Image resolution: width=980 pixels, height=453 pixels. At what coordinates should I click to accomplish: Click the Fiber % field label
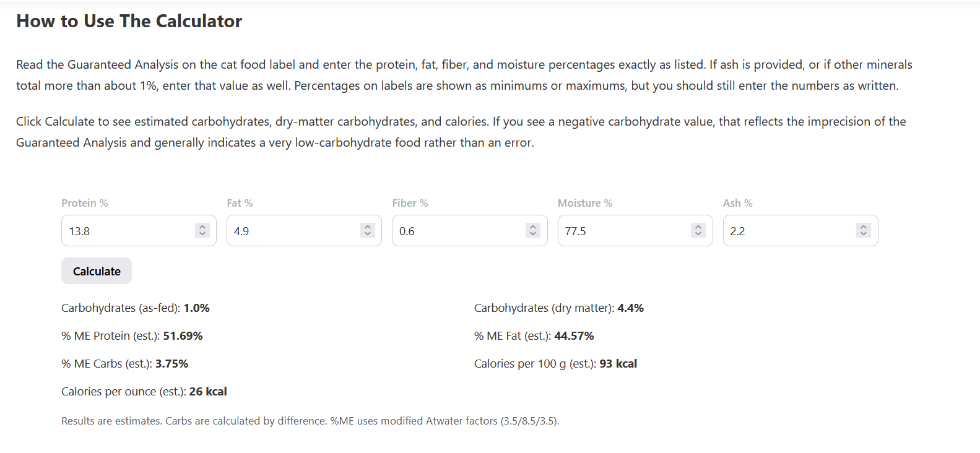(410, 203)
